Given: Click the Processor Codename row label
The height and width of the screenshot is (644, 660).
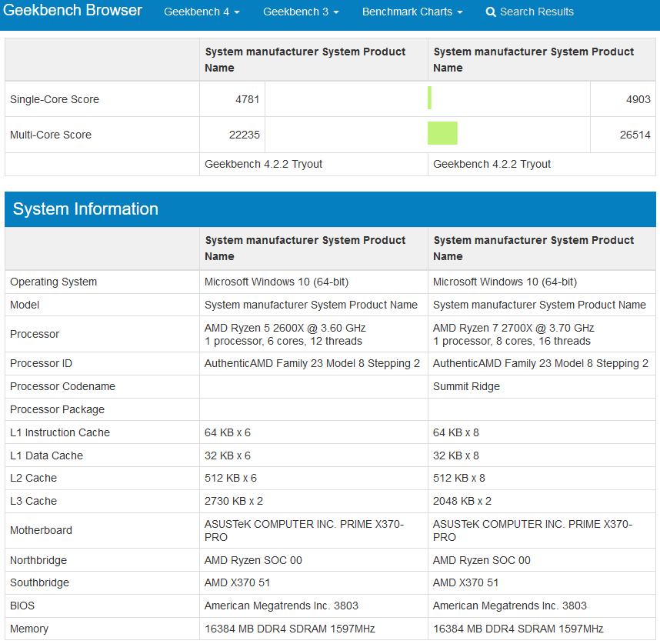Looking at the screenshot, I should click(x=62, y=386).
